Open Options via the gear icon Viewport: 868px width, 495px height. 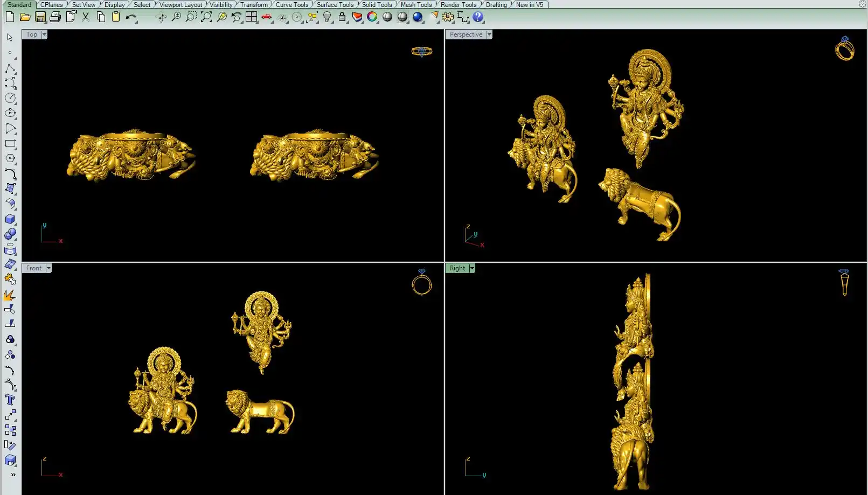(448, 17)
